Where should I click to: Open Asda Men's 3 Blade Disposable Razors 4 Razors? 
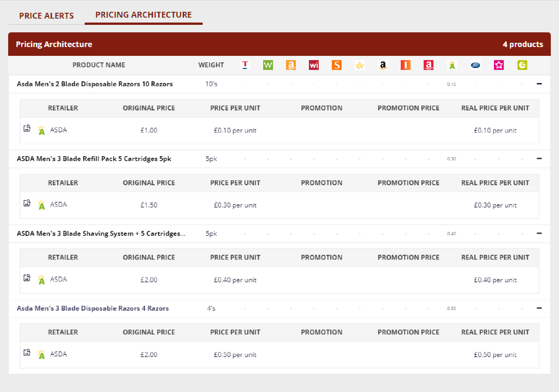pyautogui.click(x=93, y=308)
